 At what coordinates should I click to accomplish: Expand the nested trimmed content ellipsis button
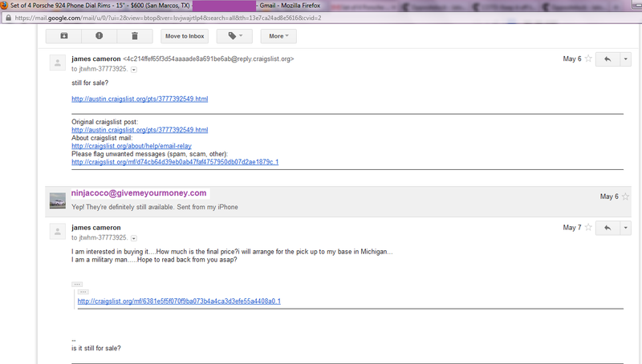[x=83, y=292]
